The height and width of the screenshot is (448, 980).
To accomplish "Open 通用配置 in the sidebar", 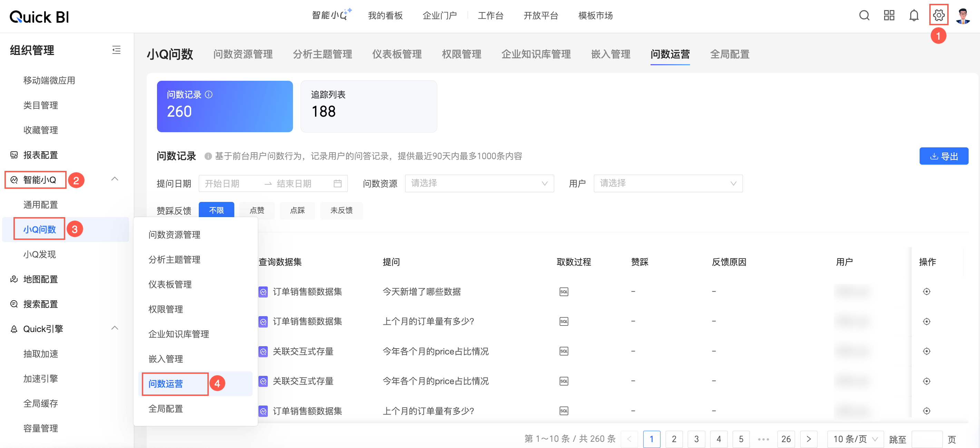I will pos(40,205).
